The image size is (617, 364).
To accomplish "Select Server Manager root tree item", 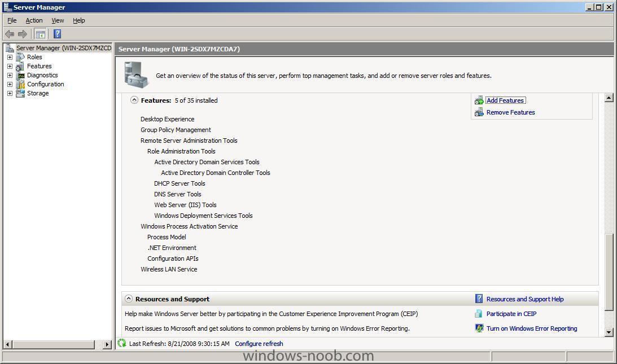I will point(64,48).
